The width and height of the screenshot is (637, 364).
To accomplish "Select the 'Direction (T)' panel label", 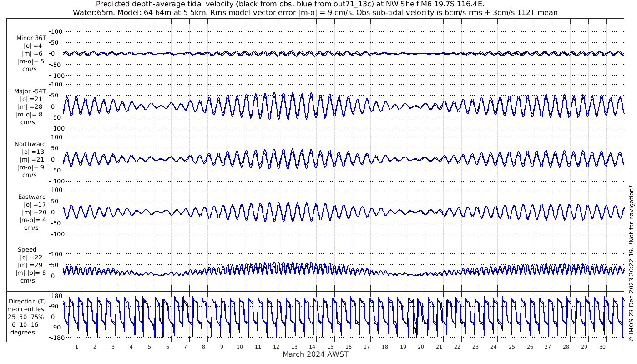I will click(x=28, y=302).
